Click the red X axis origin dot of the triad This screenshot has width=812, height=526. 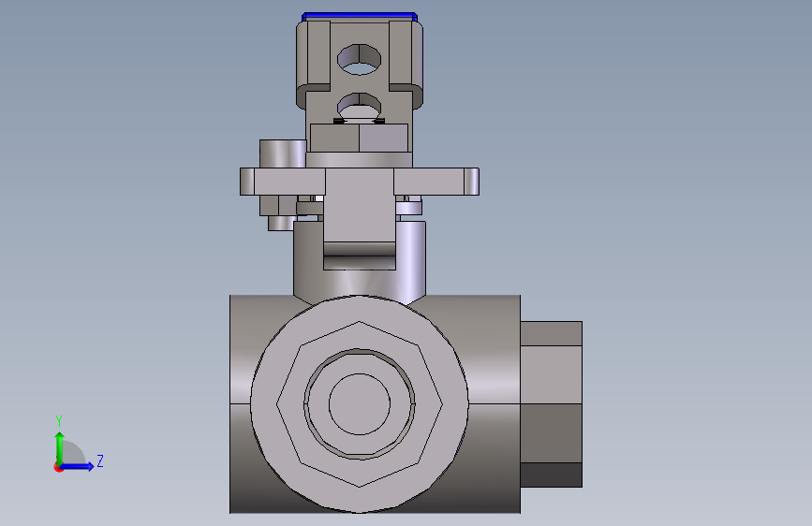tap(58, 467)
